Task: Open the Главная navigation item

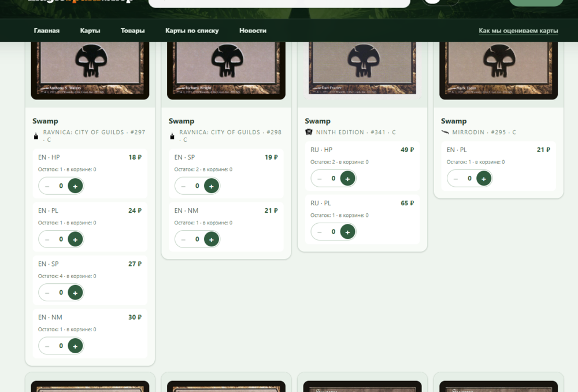Action: coord(46,31)
